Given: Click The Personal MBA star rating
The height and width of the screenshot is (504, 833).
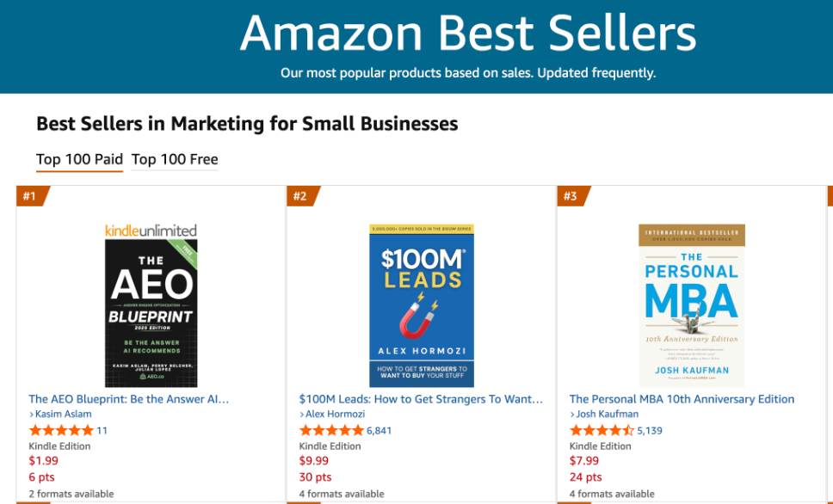Looking at the screenshot, I should pos(602,430).
